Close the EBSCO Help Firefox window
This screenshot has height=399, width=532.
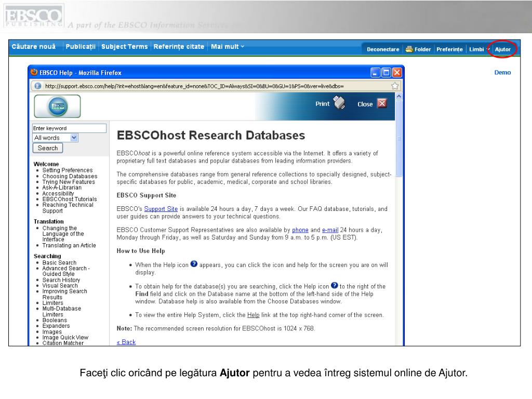tap(397, 73)
